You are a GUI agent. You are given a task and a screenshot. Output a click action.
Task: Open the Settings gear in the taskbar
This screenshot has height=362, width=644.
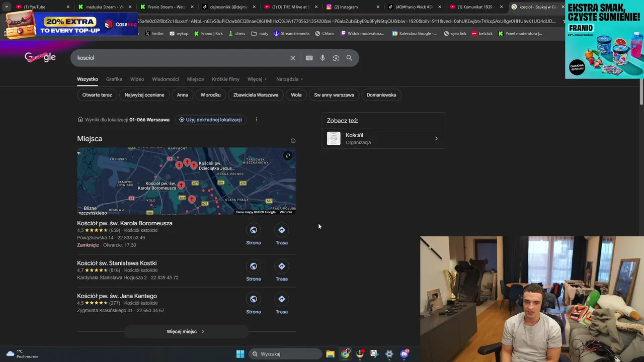pos(389,354)
